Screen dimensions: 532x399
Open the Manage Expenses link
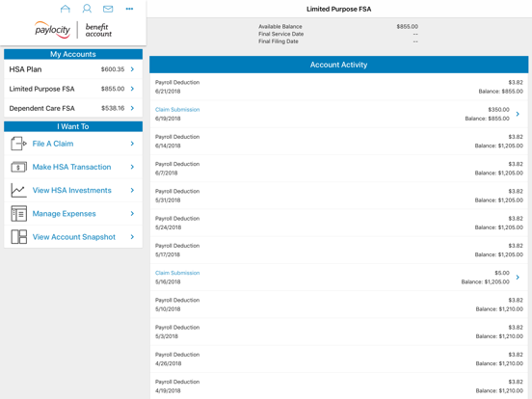tap(65, 214)
